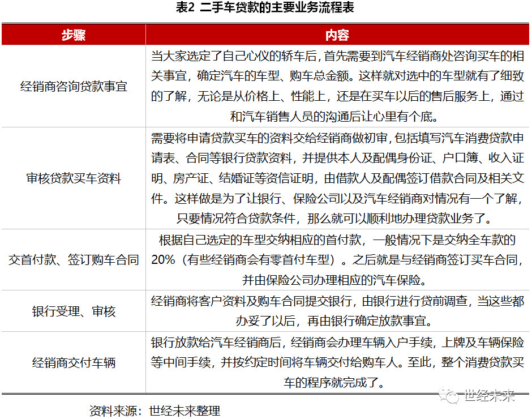Click the table title 表2 二手车贷款的主要业务流程表

(265, 7)
